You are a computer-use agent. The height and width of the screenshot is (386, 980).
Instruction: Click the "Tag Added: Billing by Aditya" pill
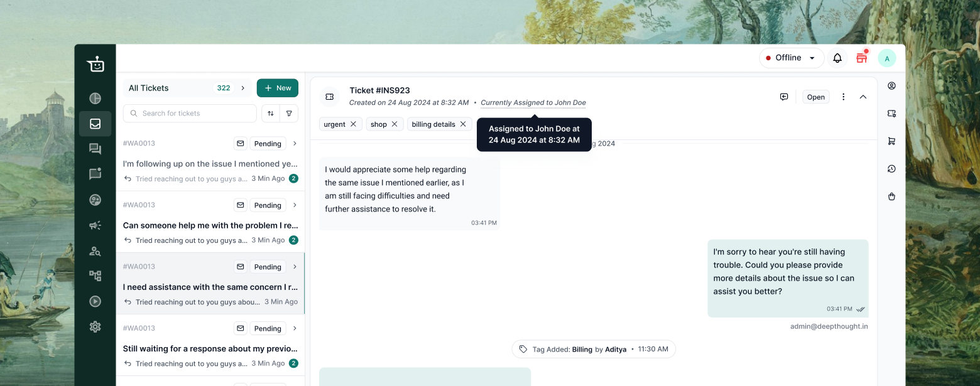pos(594,349)
